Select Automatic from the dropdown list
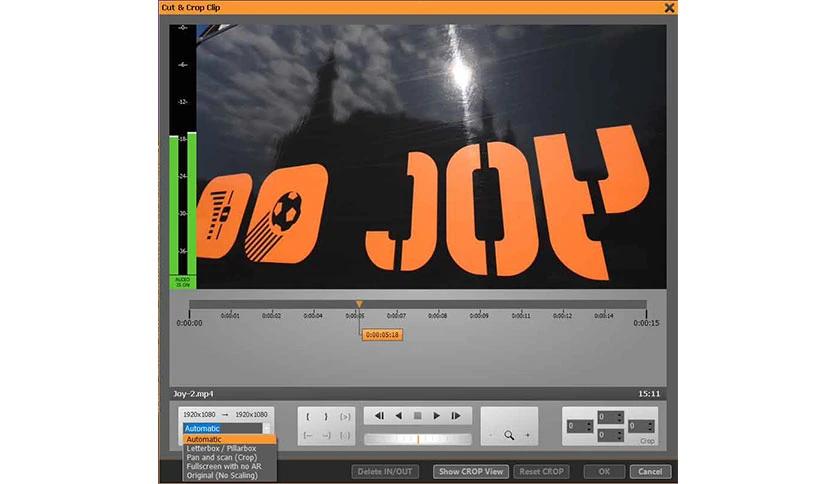Screen dimensions: 836x484 click(x=230, y=440)
